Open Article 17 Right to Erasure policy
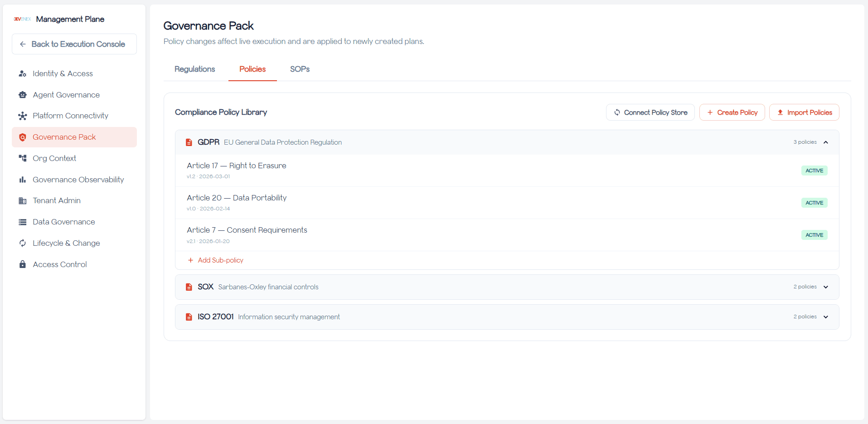868x424 pixels. tap(237, 166)
